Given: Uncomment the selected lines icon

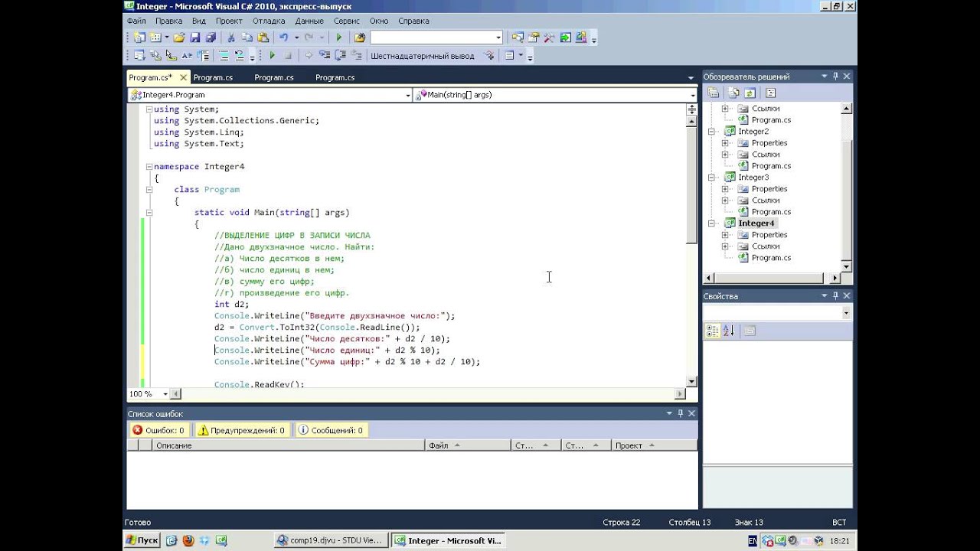Looking at the screenshot, I should pos(239,56).
